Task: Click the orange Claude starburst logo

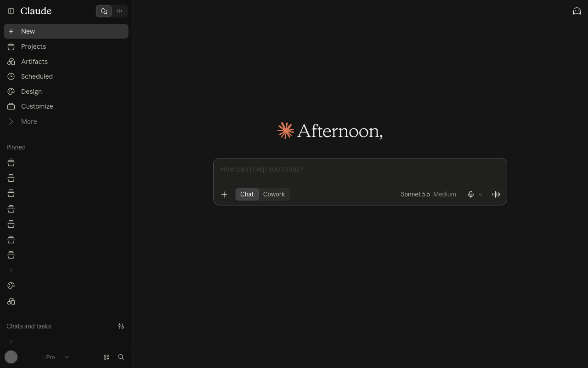Action: [285, 131]
